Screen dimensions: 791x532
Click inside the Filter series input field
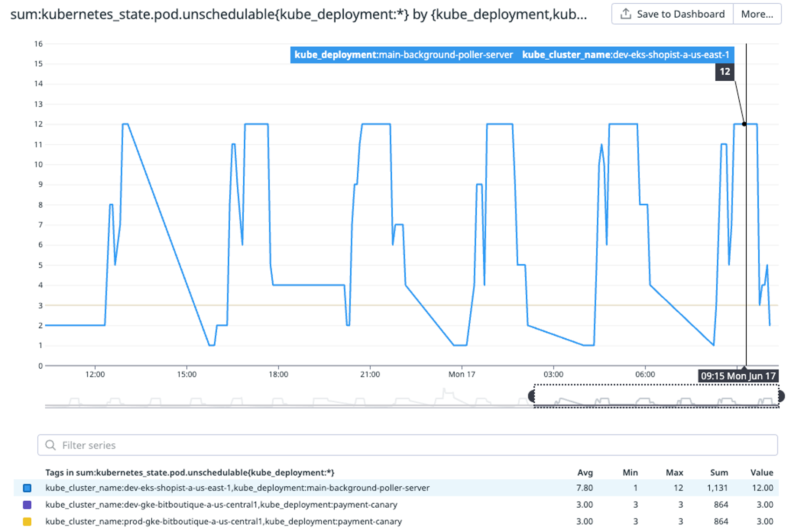pos(187,445)
